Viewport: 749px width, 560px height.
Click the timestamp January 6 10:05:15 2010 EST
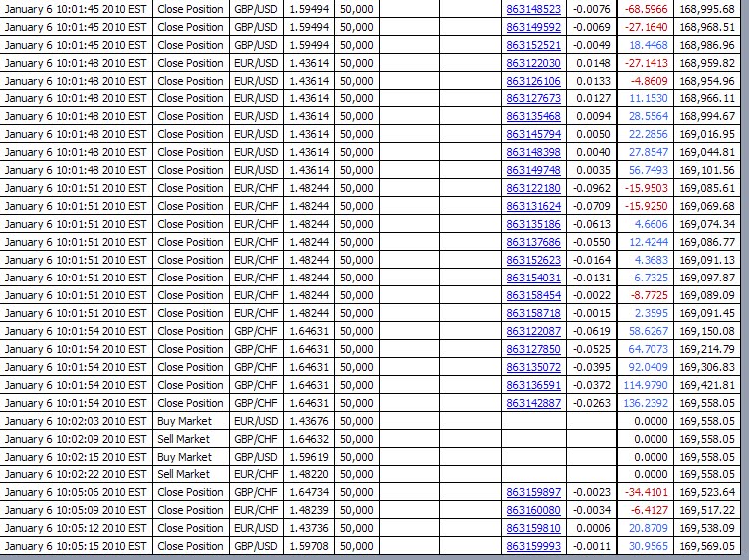point(76,547)
